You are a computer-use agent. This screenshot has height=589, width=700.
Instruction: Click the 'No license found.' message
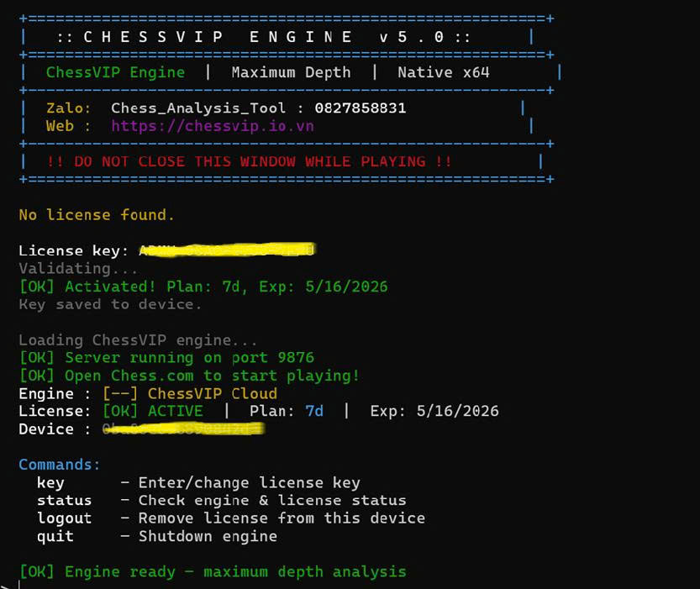click(97, 215)
